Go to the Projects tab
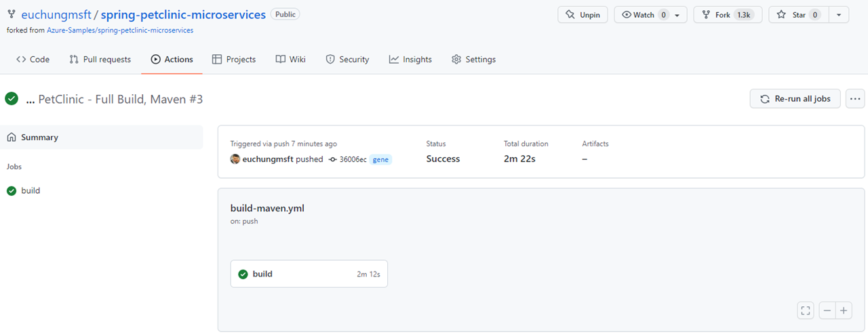This screenshot has height=336, width=868. pos(234,60)
